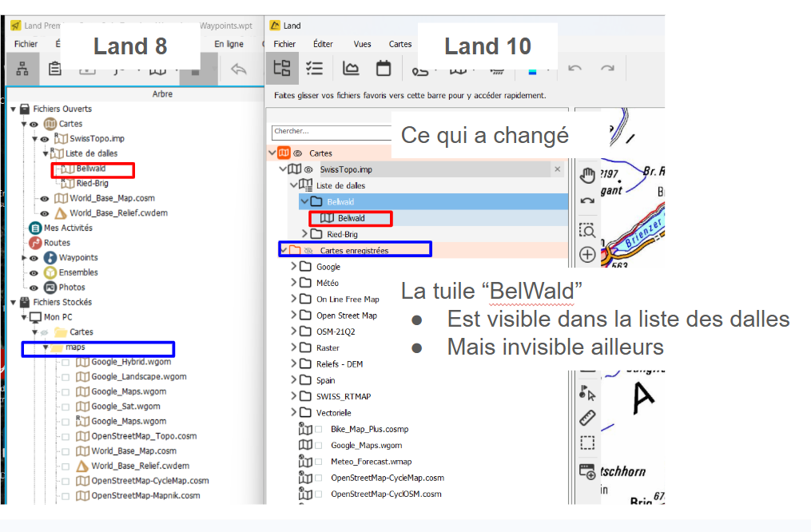The width and height of the screenshot is (811, 532).
Task: Collapse the maps folder in Land 8
Action: click(x=46, y=347)
